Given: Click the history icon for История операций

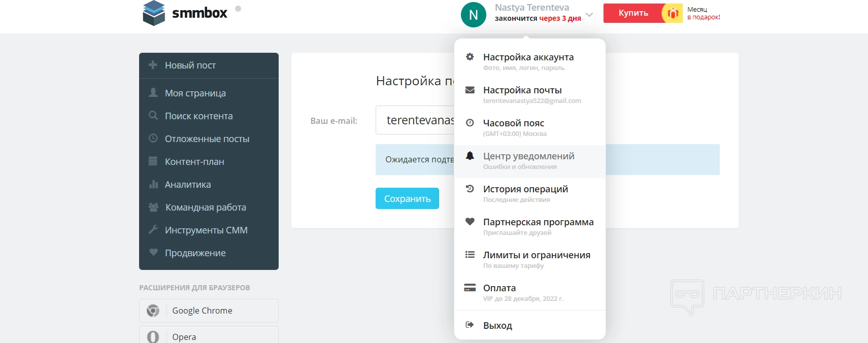Looking at the screenshot, I should point(470,189).
